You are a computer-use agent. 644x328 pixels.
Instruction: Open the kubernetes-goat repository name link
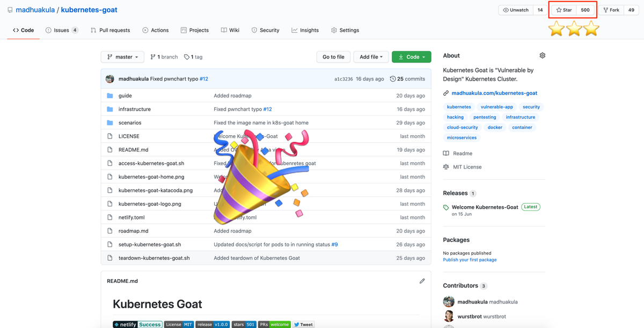coord(89,10)
